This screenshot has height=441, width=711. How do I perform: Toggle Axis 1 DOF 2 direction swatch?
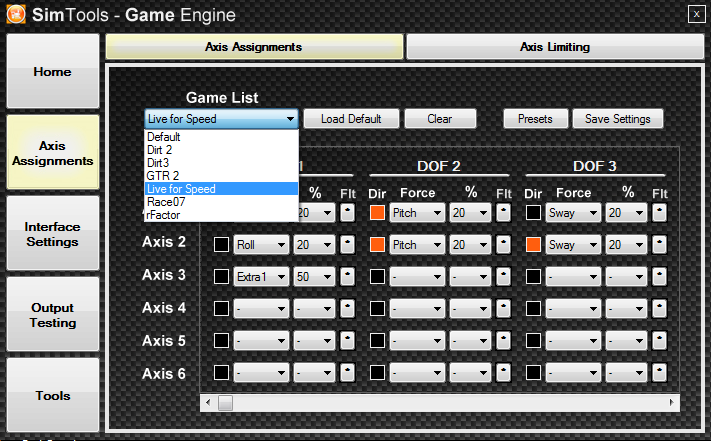(x=377, y=213)
